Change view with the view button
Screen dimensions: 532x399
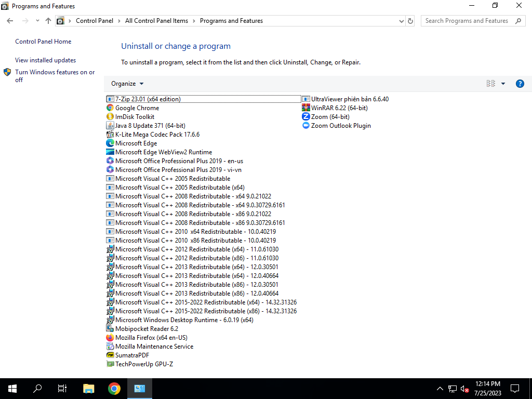(490, 84)
